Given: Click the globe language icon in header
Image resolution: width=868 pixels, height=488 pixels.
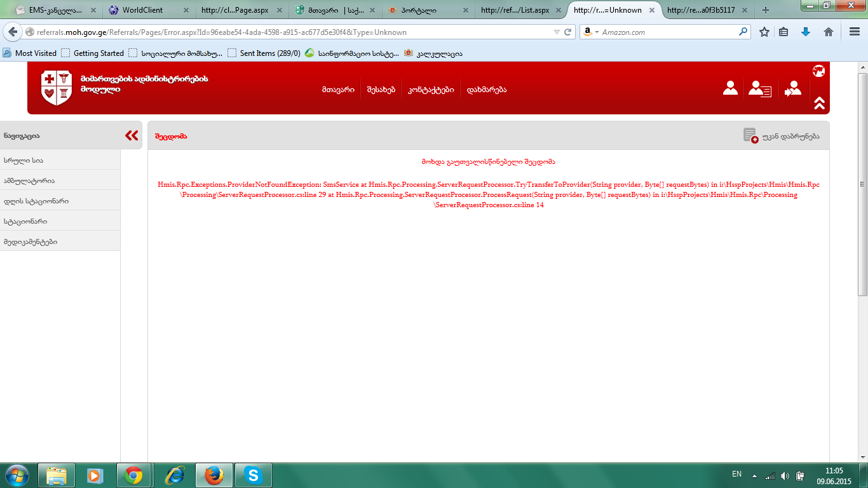Looking at the screenshot, I should tap(818, 71).
